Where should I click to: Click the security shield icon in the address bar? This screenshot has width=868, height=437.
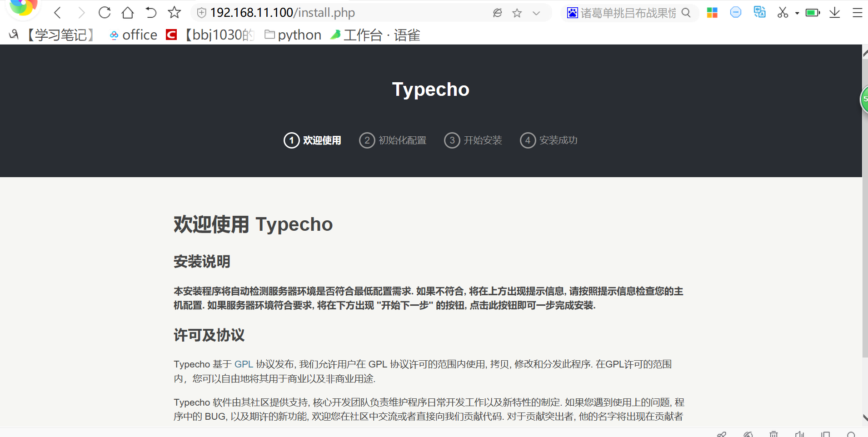201,13
